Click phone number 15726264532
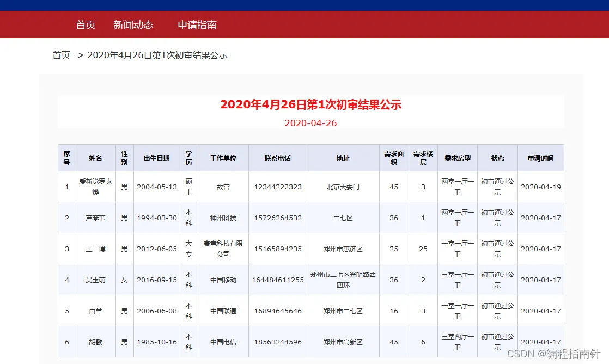This screenshot has width=609, height=364. [278, 218]
